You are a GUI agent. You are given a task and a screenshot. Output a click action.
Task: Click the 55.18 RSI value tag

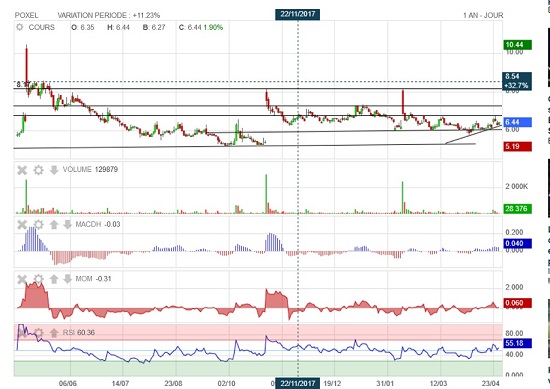(x=518, y=343)
